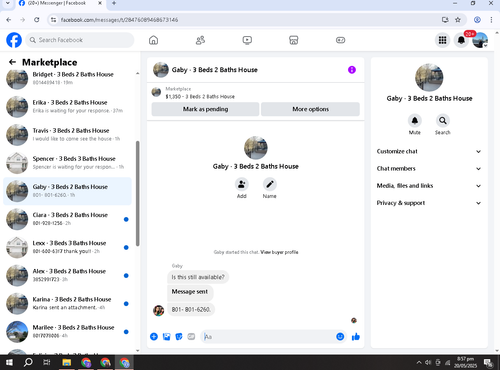Open the Friends icon in top navigation

(200, 40)
